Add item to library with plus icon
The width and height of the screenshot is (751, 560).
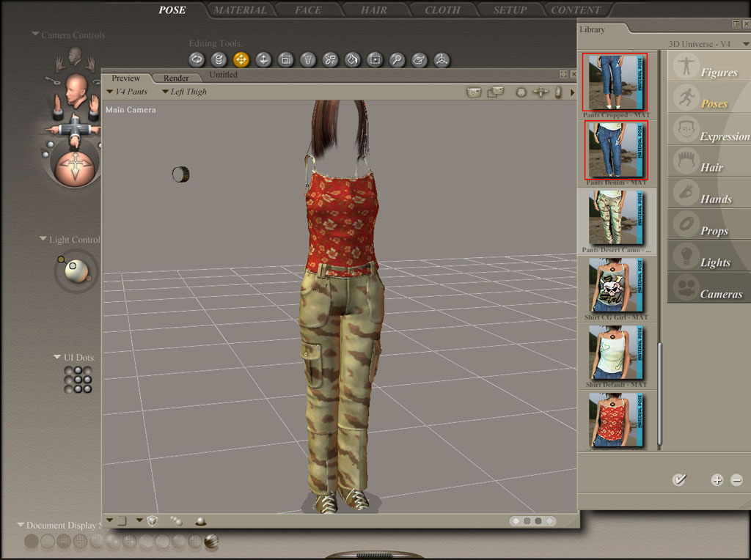click(717, 480)
